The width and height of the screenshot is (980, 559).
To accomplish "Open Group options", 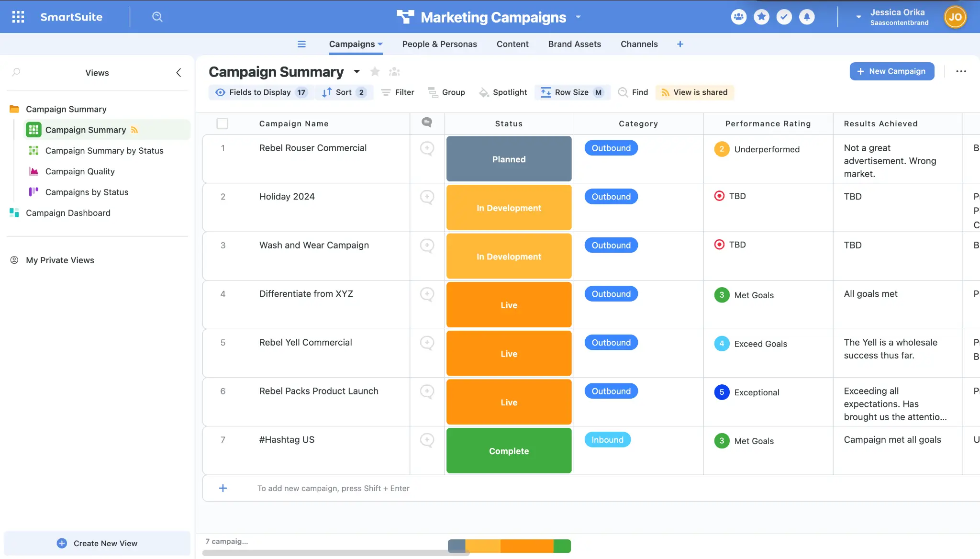I will [x=446, y=92].
